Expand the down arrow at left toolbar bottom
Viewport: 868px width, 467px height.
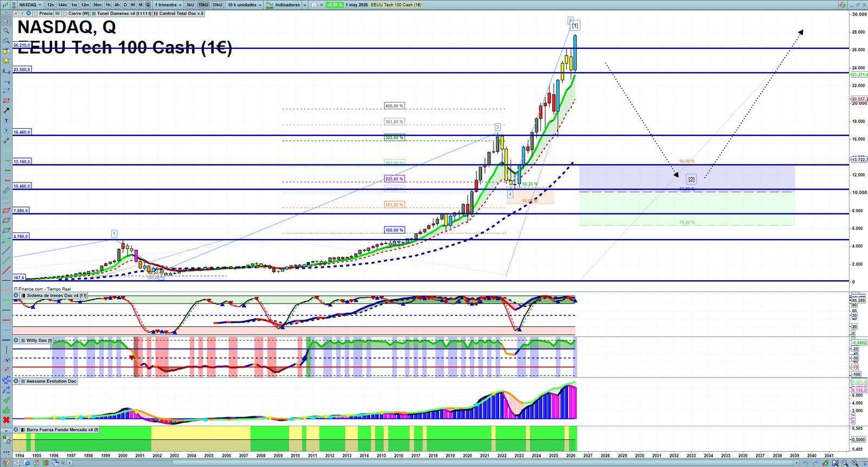7,431
